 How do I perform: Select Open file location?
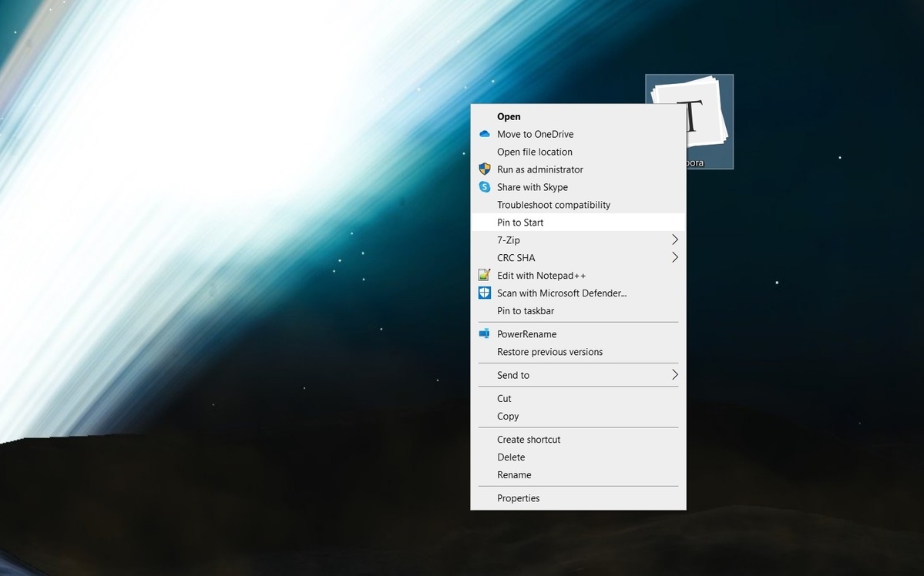(x=534, y=152)
